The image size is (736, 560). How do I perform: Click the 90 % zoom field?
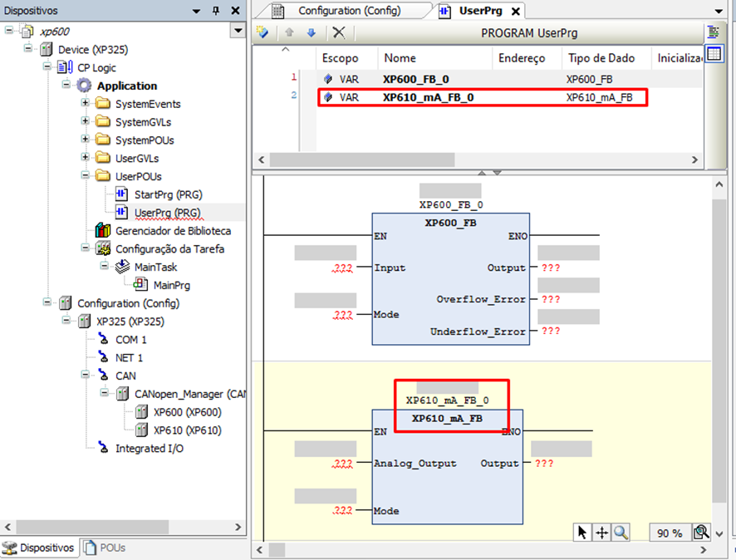[x=670, y=533]
